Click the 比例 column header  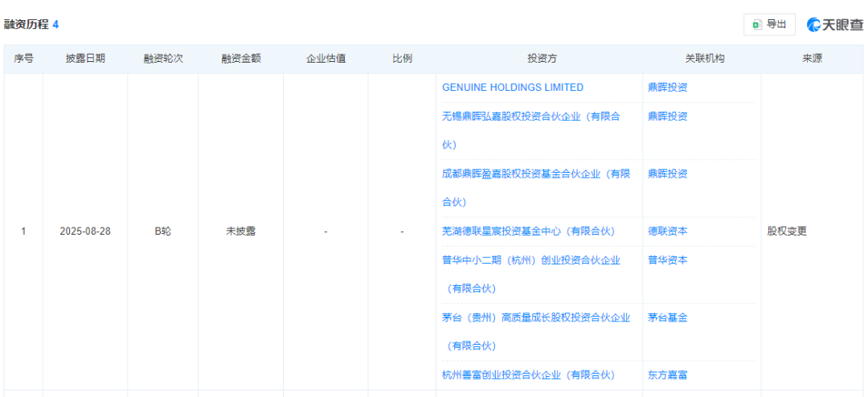(x=403, y=59)
